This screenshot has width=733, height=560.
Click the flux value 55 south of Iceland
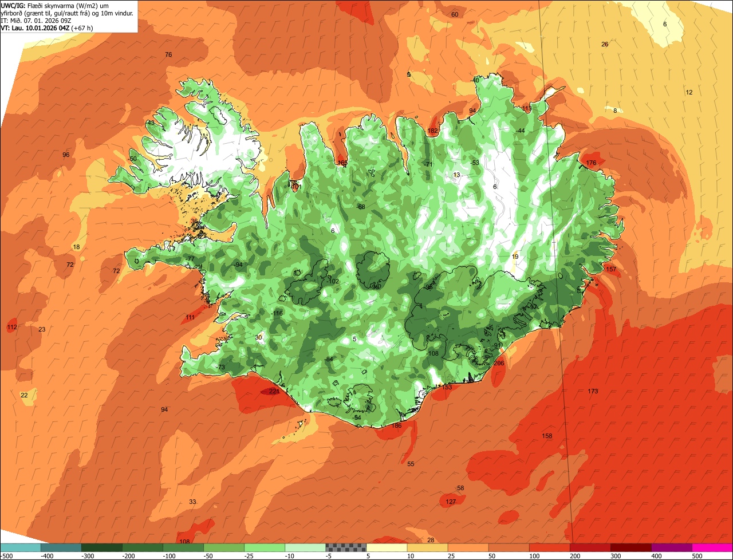coord(411,464)
